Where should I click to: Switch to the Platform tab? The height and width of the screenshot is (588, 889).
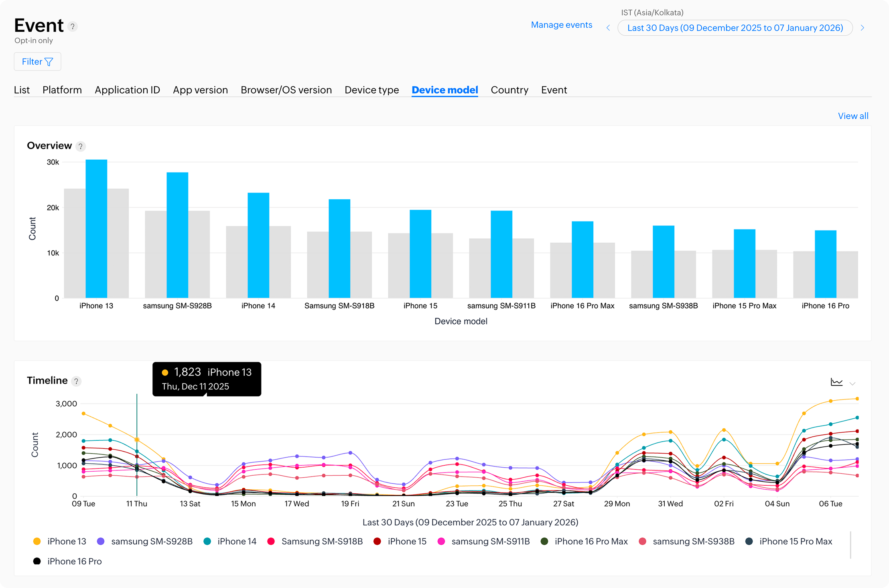click(62, 90)
